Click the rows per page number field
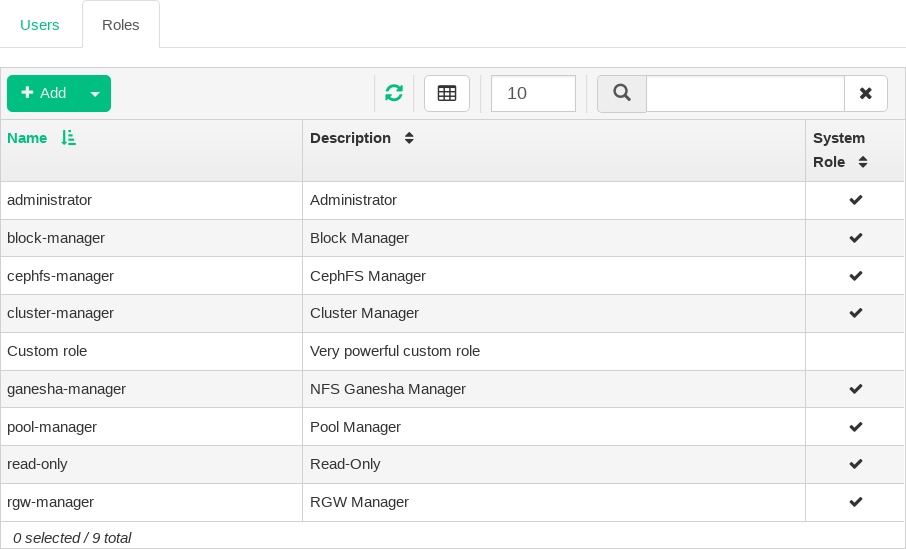906x549 pixels. [533, 93]
